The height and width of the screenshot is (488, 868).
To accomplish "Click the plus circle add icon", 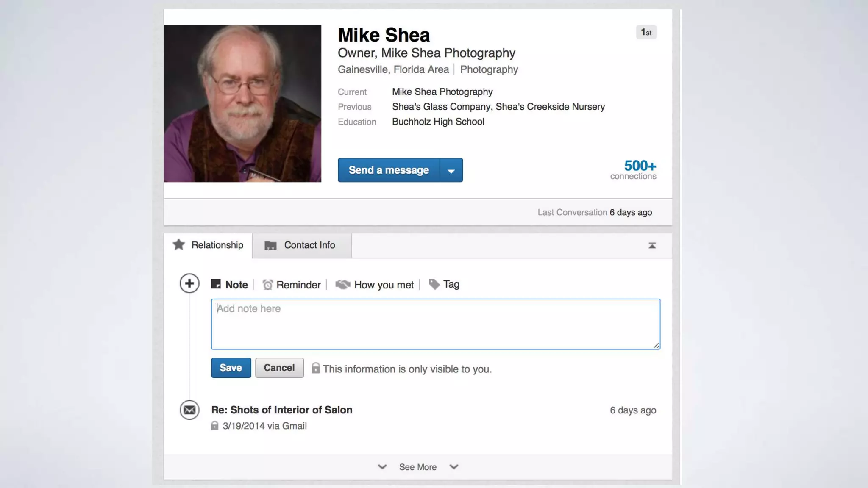I will click(x=189, y=283).
